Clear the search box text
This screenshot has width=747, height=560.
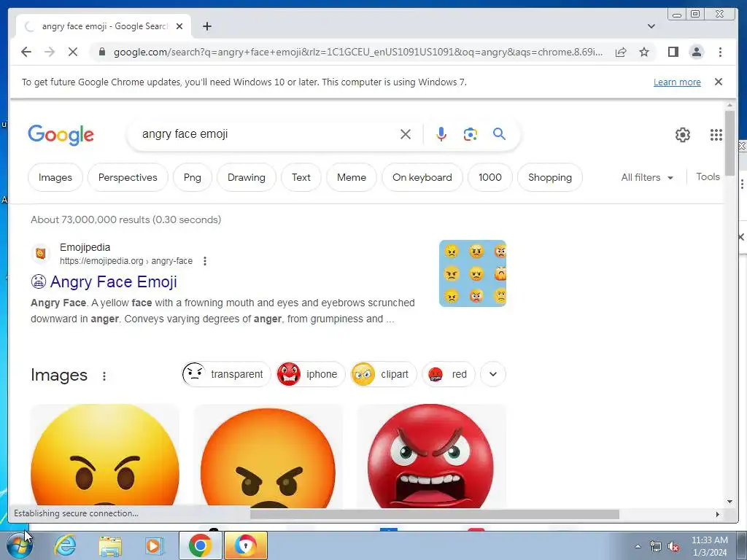point(406,134)
